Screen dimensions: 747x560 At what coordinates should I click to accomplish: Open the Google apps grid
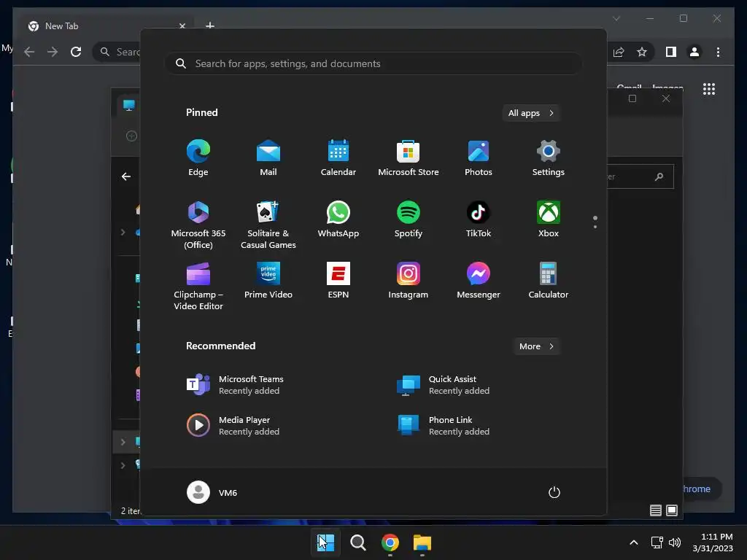(709, 89)
